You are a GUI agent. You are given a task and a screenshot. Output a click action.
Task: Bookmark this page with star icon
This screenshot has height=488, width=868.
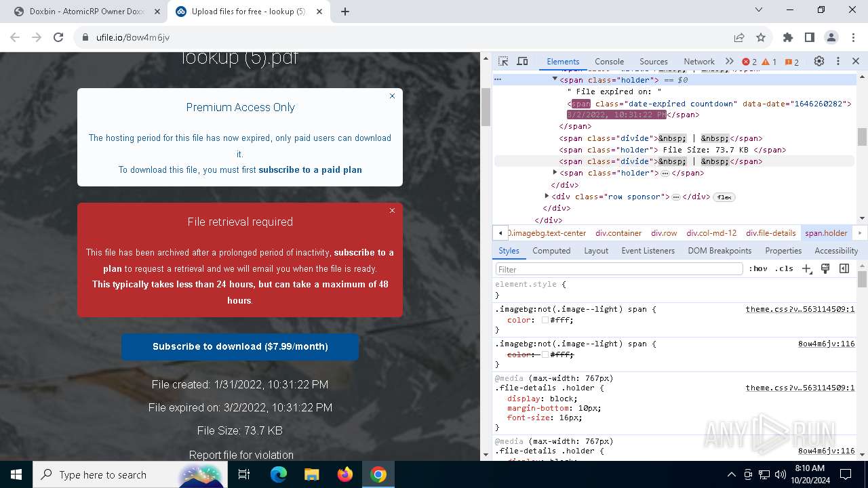coord(761,37)
